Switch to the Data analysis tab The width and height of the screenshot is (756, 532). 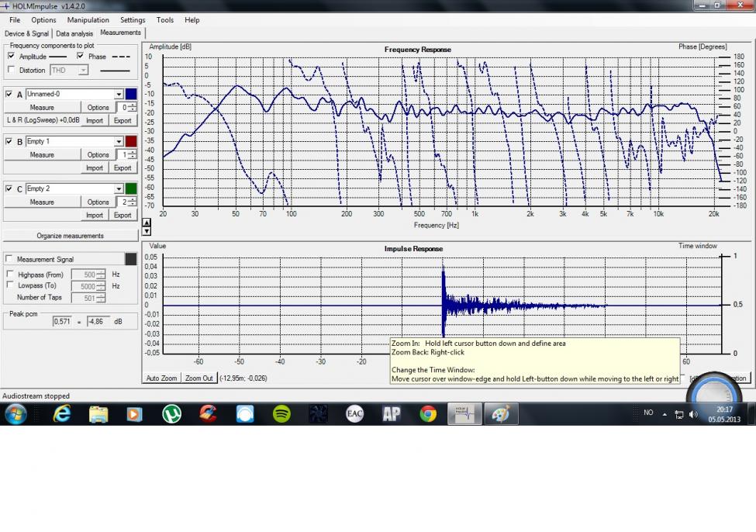pos(74,33)
